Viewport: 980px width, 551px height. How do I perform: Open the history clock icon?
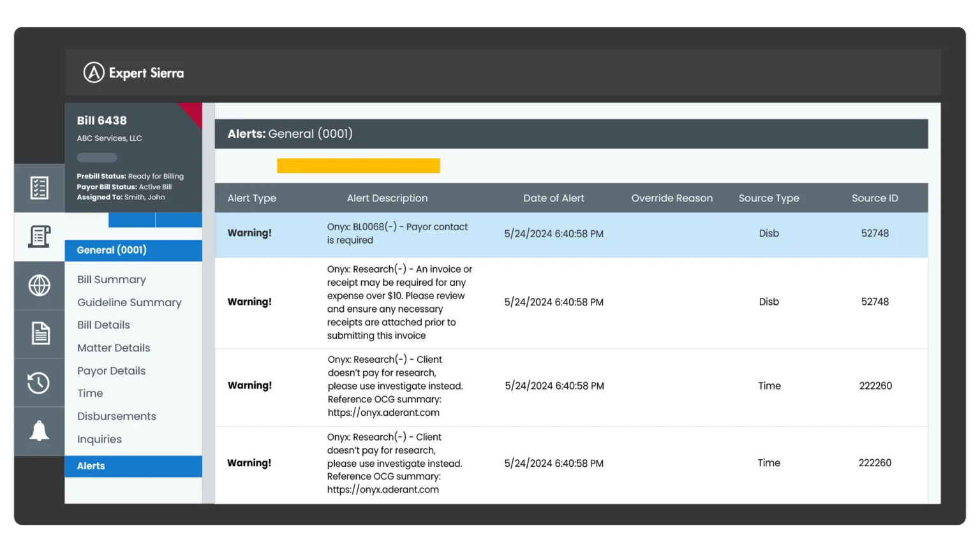click(x=39, y=383)
